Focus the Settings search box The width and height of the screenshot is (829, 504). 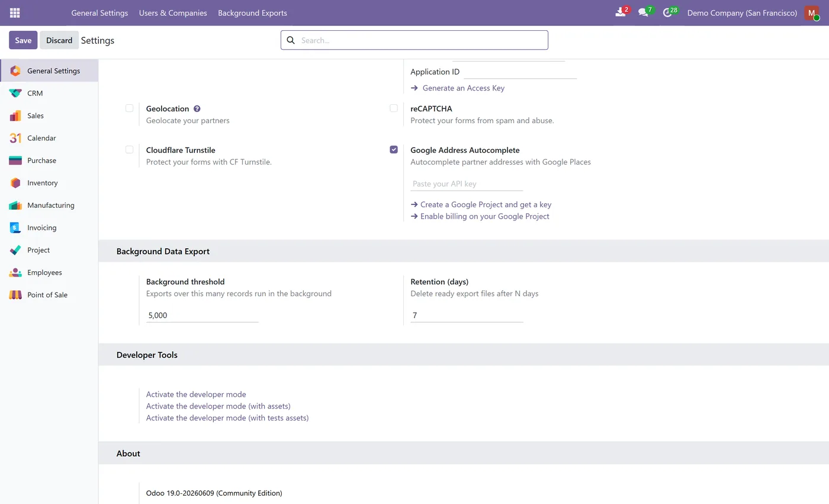coord(415,40)
